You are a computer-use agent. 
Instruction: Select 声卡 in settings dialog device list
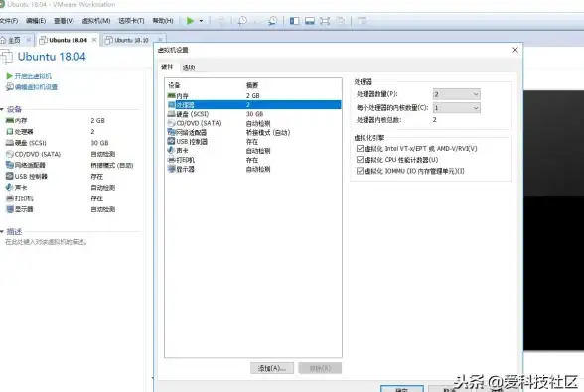click(x=253, y=151)
